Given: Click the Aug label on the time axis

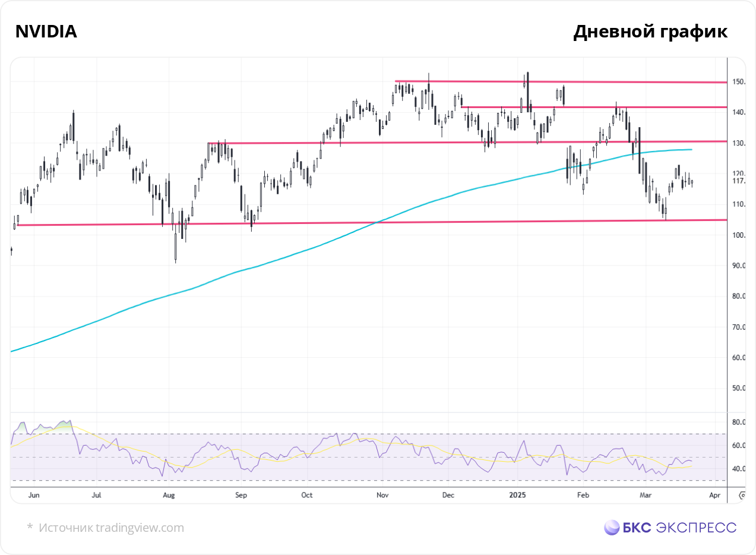Looking at the screenshot, I should (169, 494).
